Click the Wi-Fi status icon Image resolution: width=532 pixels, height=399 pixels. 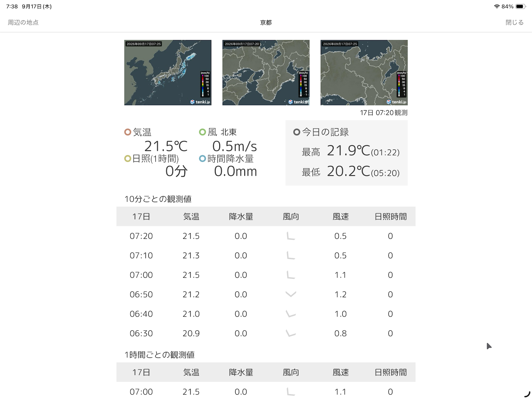click(497, 7)
